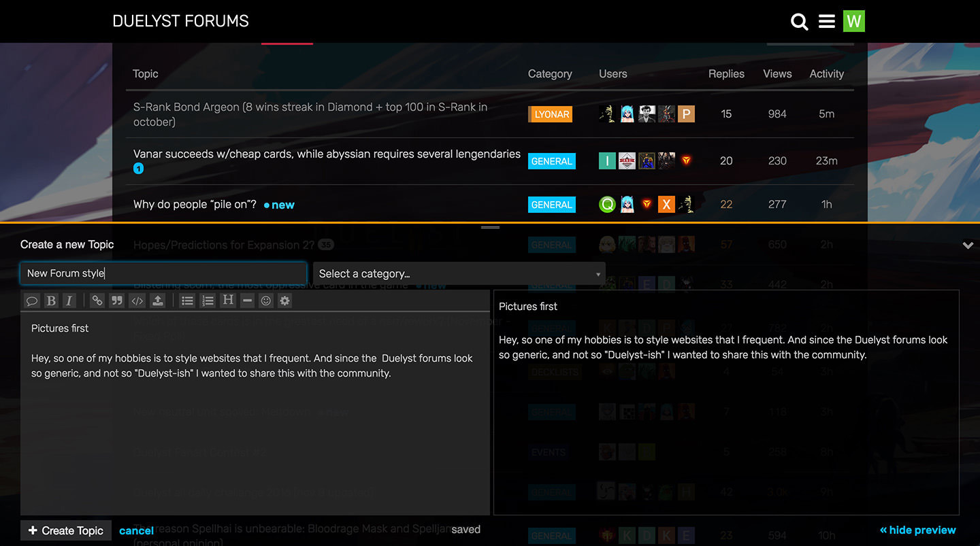Click GENERAL badge on the Vanar topic row
Screen dimensions: 980x546
(551, 161)
